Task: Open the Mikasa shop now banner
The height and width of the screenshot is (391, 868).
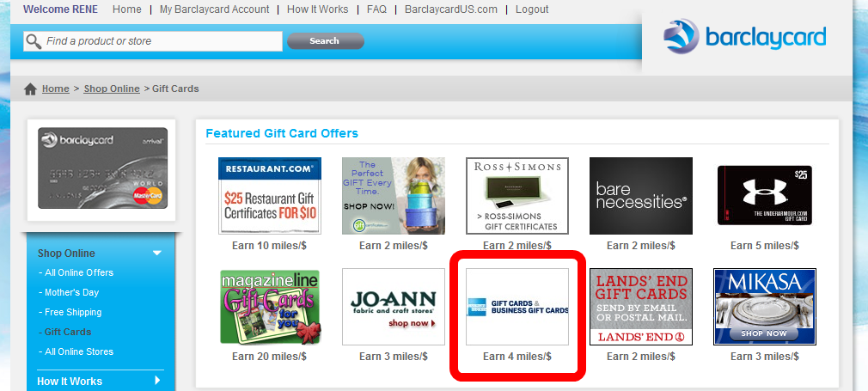Action: (765, 307)
